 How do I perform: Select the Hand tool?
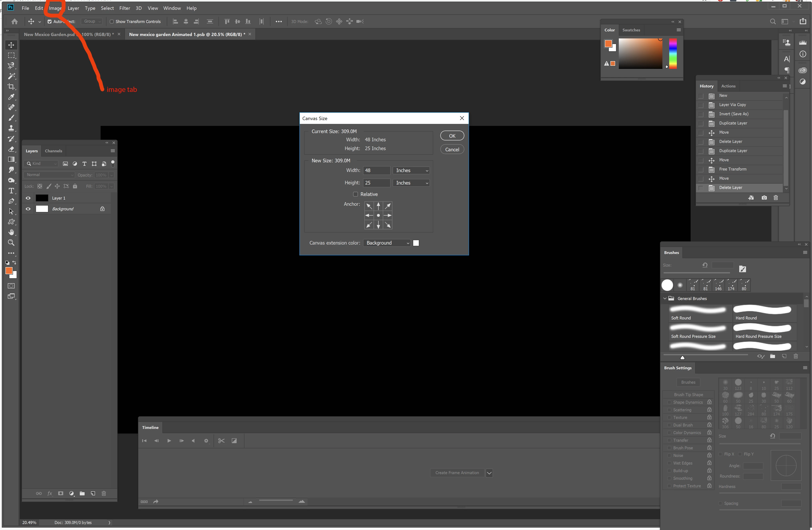click(11, 232)
